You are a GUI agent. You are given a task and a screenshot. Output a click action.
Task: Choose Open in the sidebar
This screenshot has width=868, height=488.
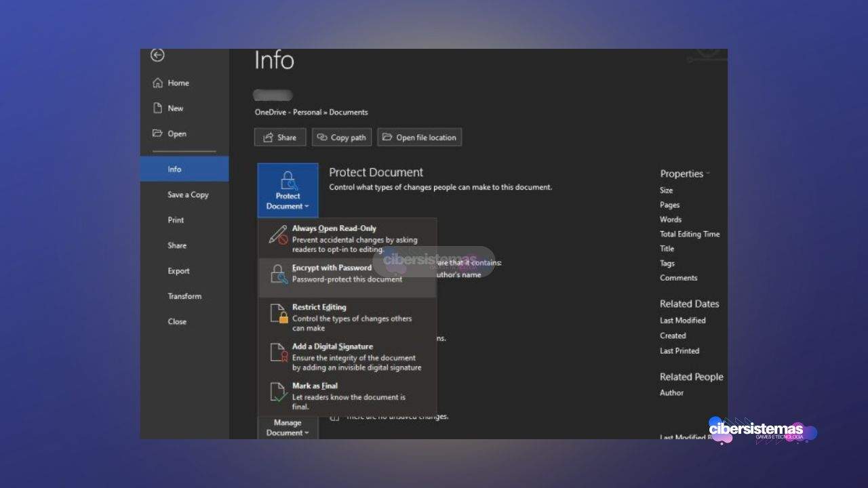coord(184,134)
